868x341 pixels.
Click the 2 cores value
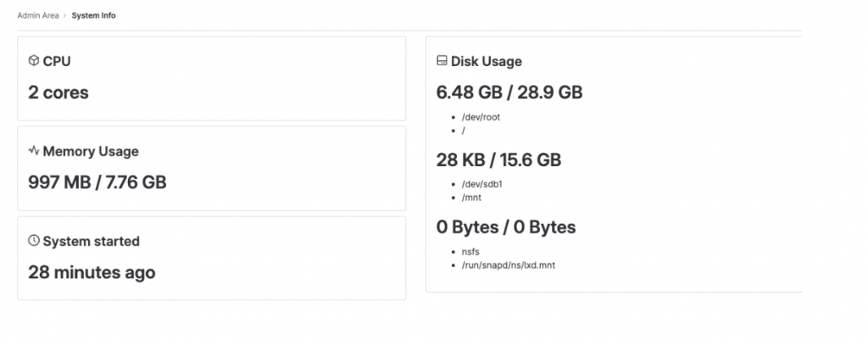coord(58,92)
